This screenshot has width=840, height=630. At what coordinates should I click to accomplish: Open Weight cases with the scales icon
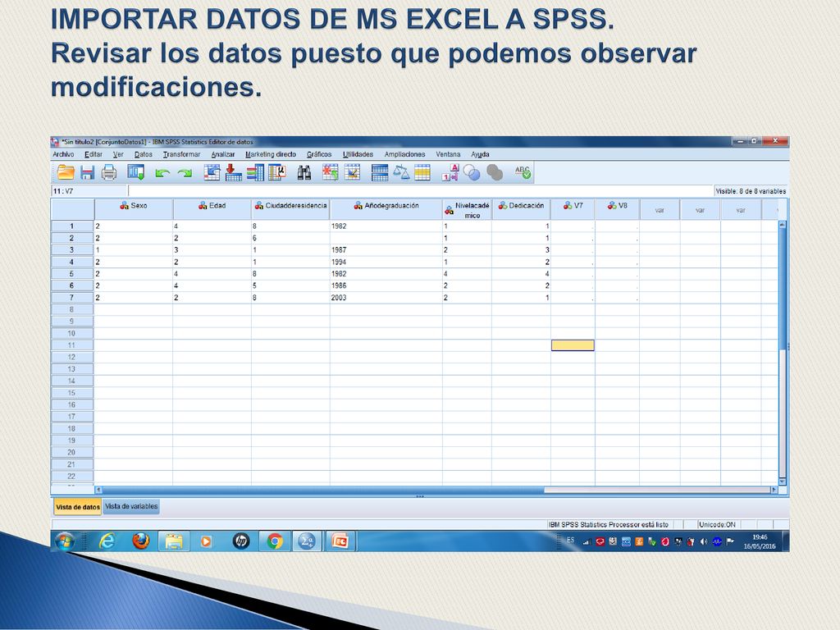401,172
